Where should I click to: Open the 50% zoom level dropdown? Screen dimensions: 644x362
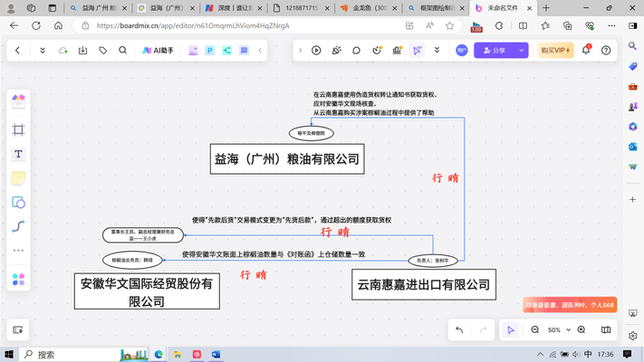(x=557, y=330)
